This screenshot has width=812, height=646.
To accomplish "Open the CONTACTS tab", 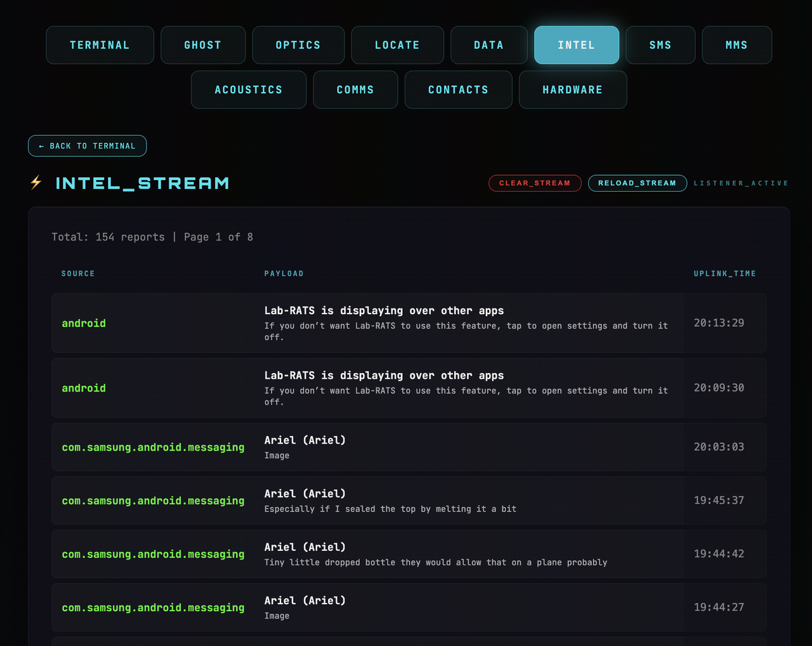I will (x=459, y=89).
